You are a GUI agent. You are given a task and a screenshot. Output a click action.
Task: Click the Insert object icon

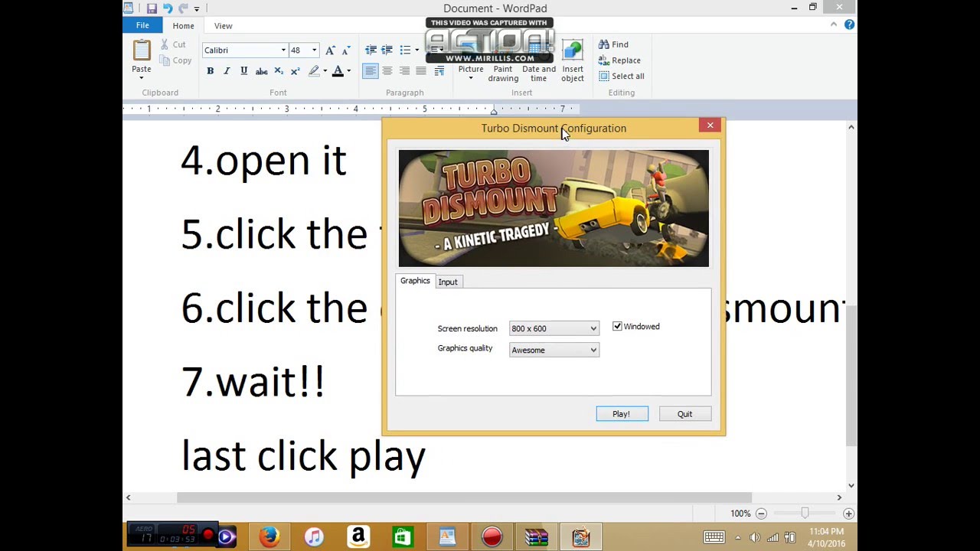573,52
